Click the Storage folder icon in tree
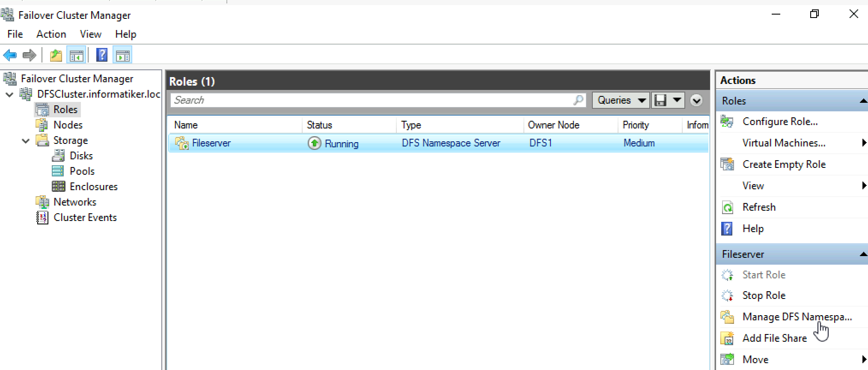Viewport: 868px width, 370px height. [x=42, y=140]
